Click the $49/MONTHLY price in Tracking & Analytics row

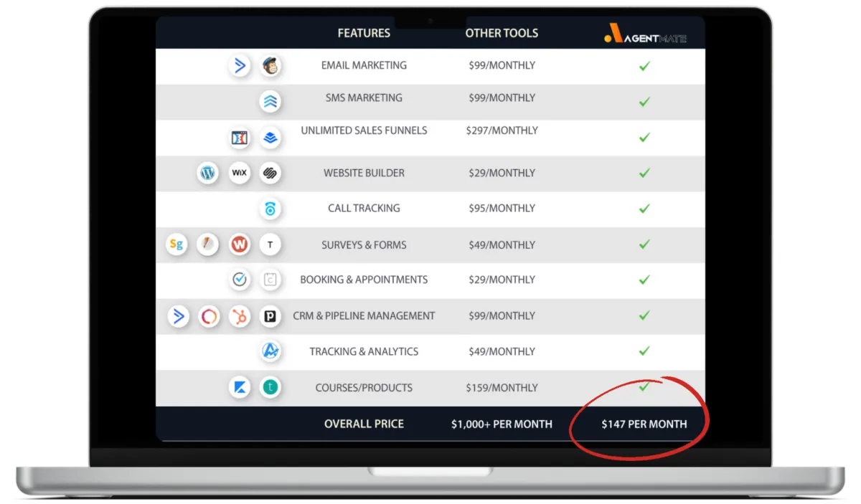tap(502, 351)
